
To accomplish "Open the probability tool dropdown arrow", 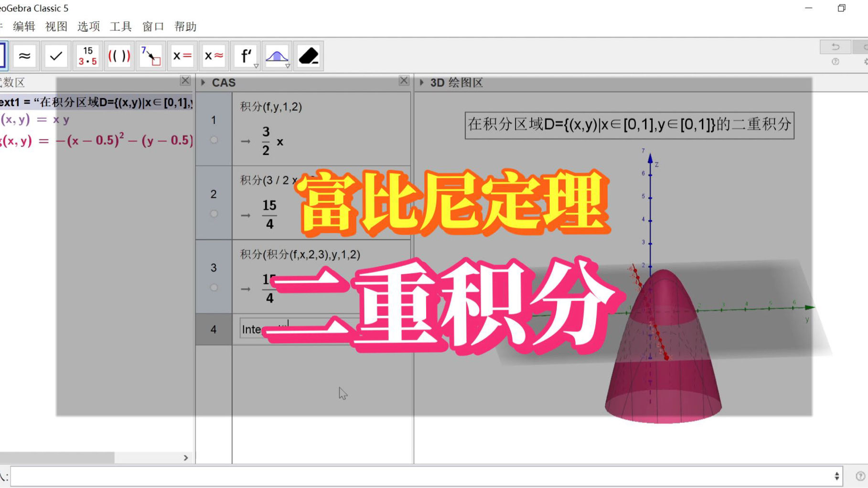I will pos(288,65).
